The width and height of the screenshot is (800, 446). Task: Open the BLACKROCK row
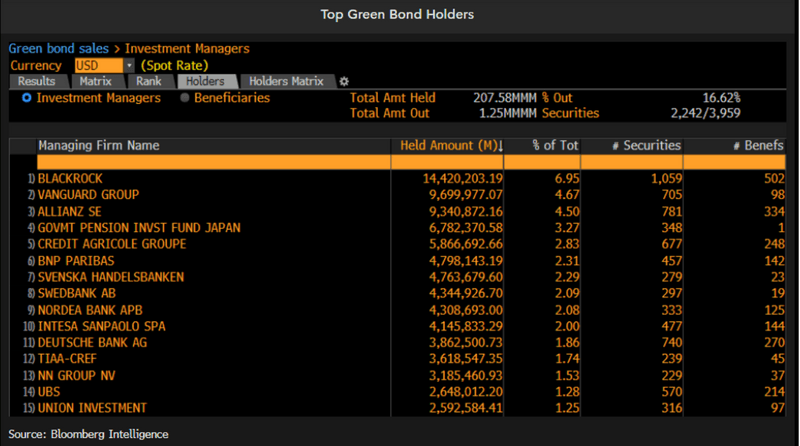point(397,178)
